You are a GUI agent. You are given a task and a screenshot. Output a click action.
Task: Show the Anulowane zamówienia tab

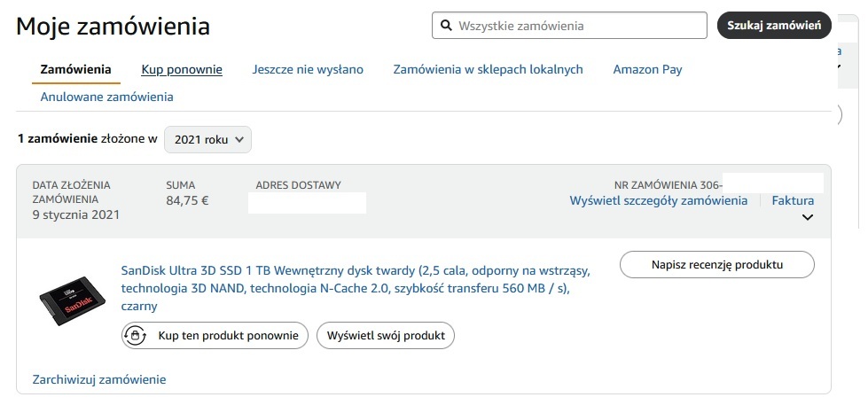pyautogui.click(x=106, y=97)
